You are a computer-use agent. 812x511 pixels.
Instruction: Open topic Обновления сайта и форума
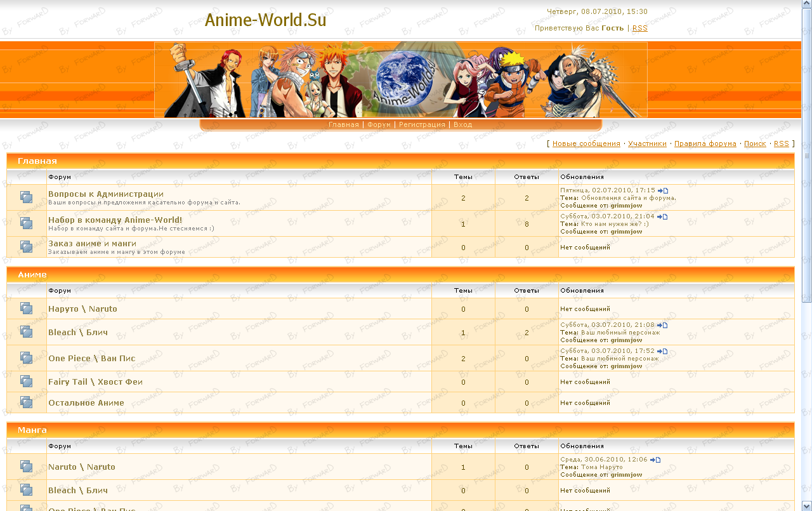pos(629,198)
